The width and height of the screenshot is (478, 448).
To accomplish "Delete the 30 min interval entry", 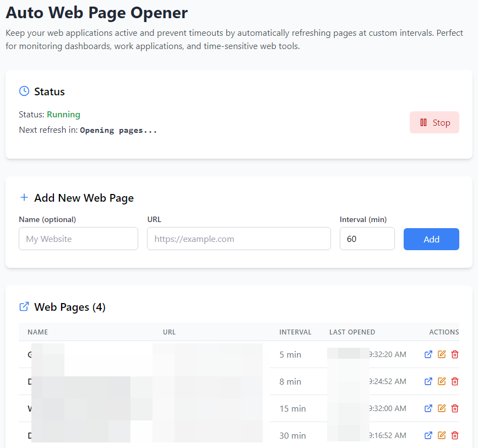I will click(455, 435).
